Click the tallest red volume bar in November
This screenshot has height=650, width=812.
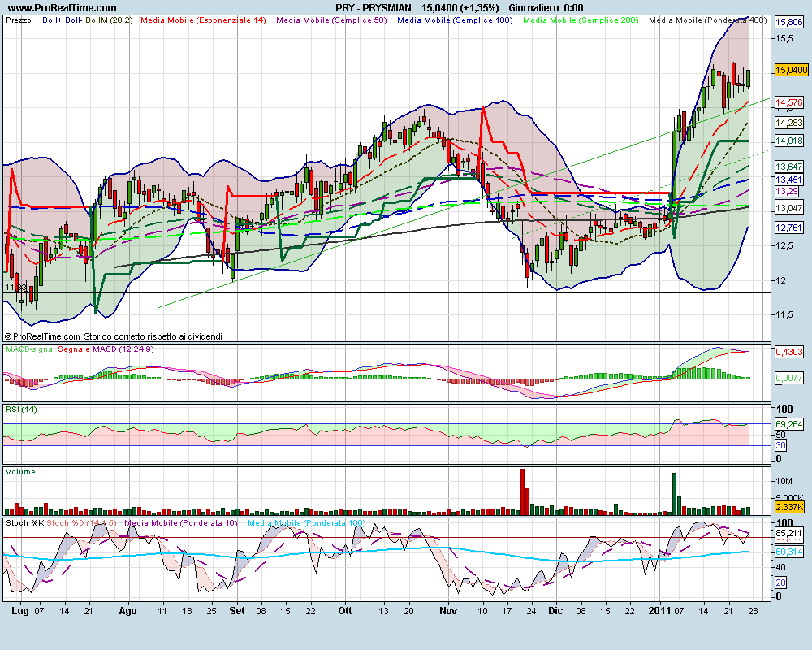(x=522, y=492)
